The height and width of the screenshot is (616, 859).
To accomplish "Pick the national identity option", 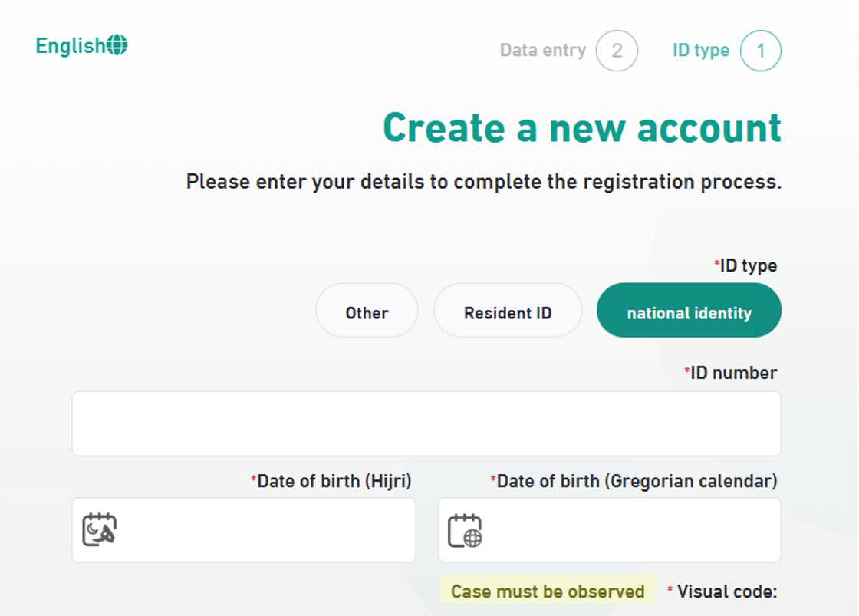I will click(689, 311).
